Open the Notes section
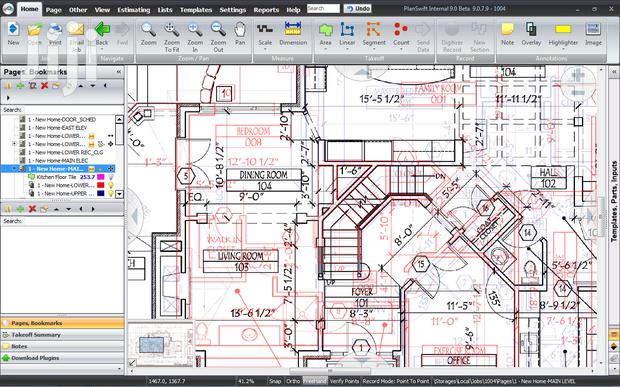 pos(62,346)
